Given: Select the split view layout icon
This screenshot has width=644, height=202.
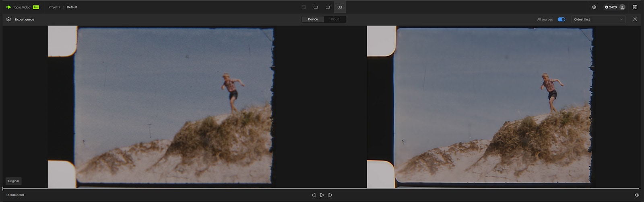Looking at the screenshot, I should click(x=328, y=7).
